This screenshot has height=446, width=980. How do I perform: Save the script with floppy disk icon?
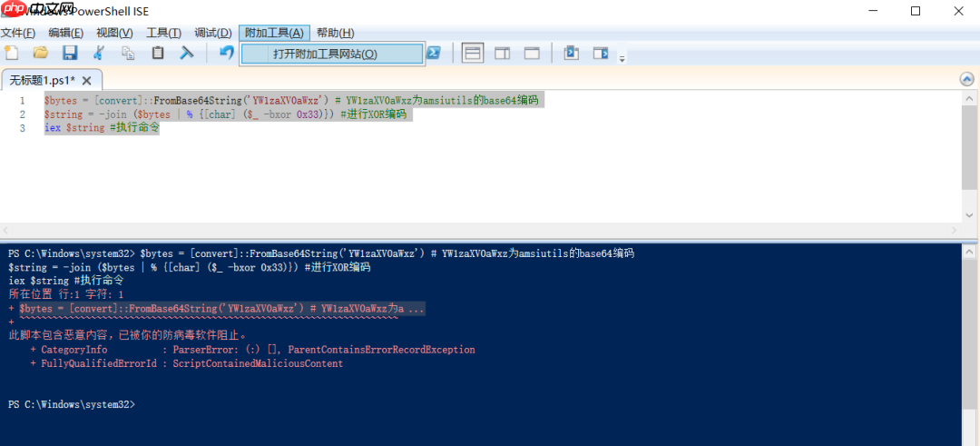pos(69,54)
